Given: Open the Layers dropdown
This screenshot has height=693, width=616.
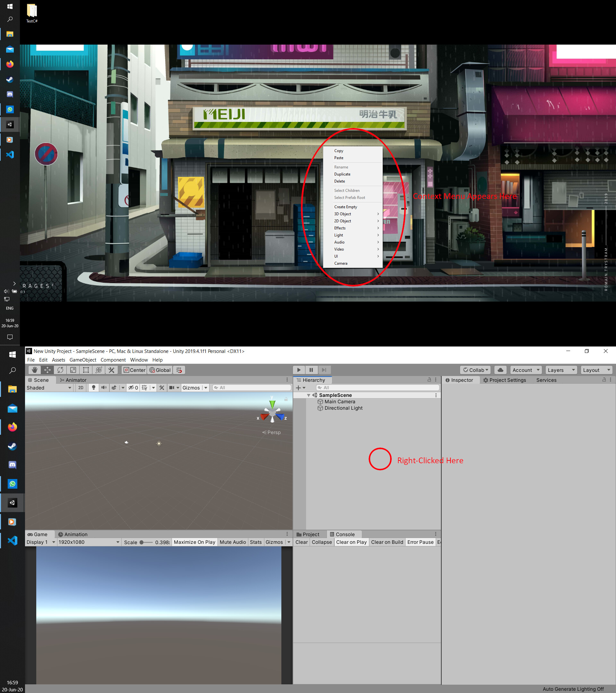Looking at the screenshot, I should pyautogui.click(x=561, y=370).
